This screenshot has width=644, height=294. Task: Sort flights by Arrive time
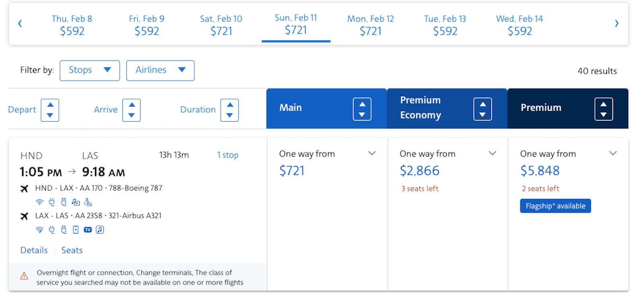131,110
